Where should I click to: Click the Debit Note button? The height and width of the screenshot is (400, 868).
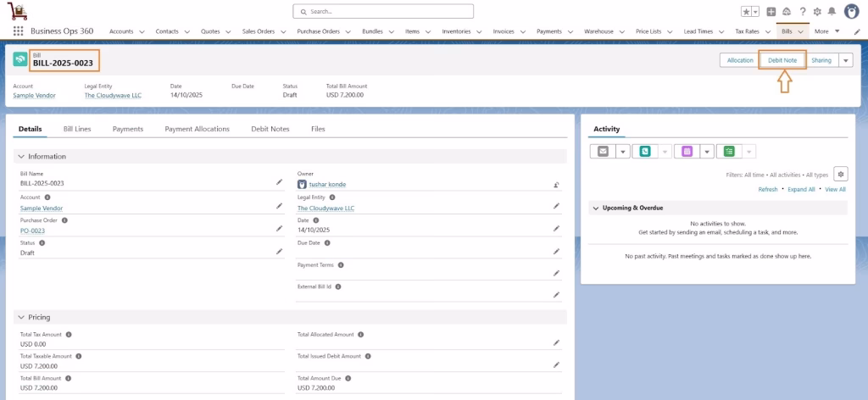click(x=782, y=60)
